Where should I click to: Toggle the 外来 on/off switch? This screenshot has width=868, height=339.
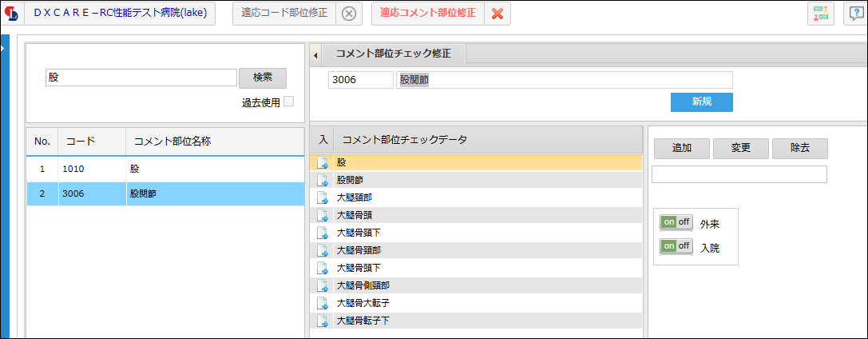coord(676,223)
